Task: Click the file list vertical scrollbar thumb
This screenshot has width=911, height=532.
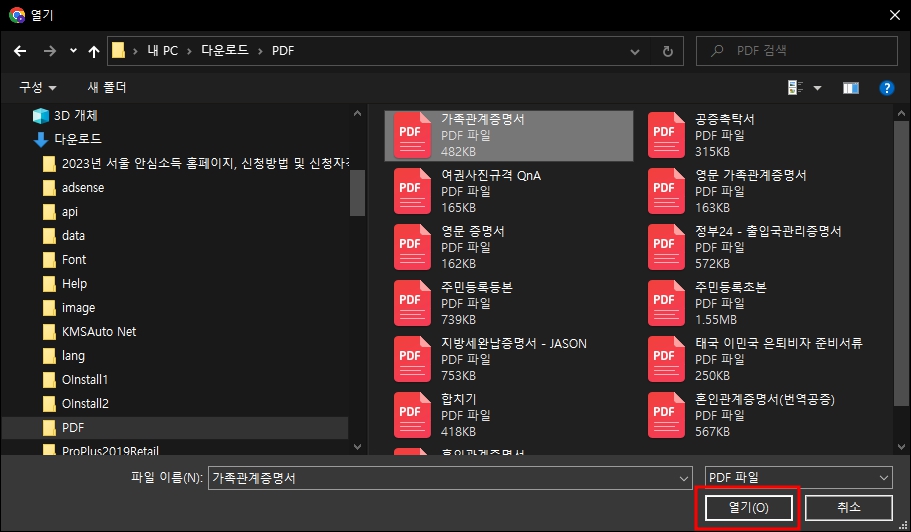Action: (902, 263)
